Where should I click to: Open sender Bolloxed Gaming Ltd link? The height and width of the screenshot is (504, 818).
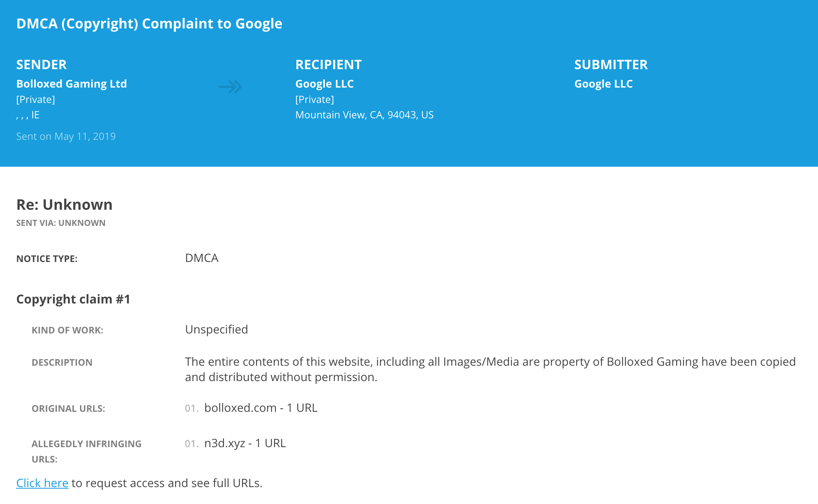(71, 84)
